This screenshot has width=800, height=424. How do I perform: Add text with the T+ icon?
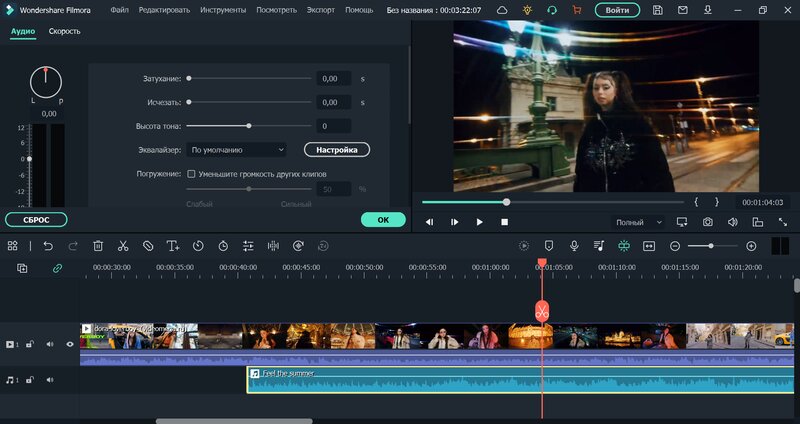(x=173, y=246)
